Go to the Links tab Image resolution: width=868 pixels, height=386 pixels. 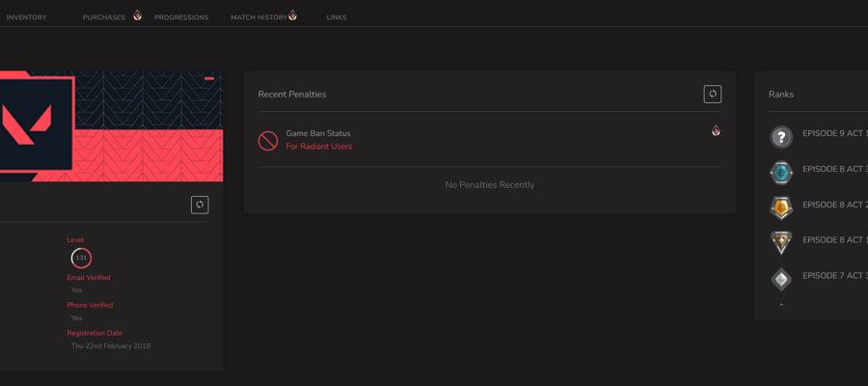[336, 17]
